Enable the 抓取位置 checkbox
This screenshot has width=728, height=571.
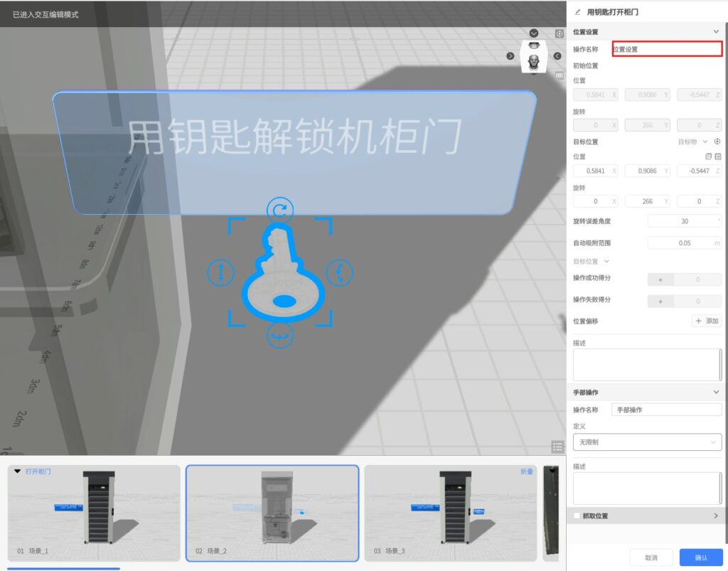point(577,516)
